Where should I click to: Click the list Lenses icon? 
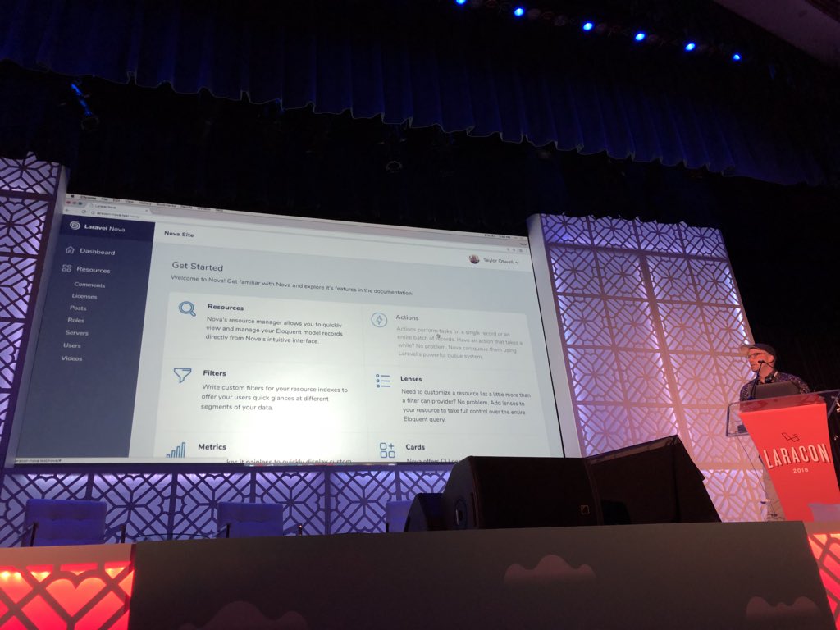click(383, 381)
